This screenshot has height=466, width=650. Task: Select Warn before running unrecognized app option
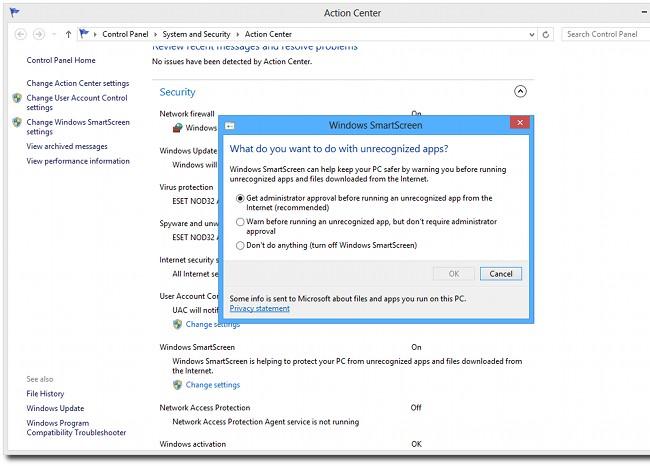pos(240,222)
